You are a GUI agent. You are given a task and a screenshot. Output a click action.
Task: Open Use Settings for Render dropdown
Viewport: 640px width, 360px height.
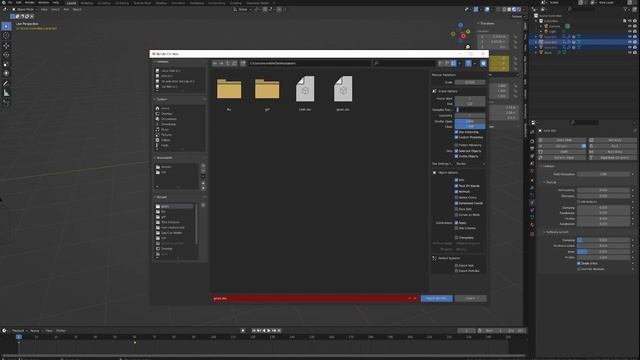pyautogui.click(x=470, y=164)
